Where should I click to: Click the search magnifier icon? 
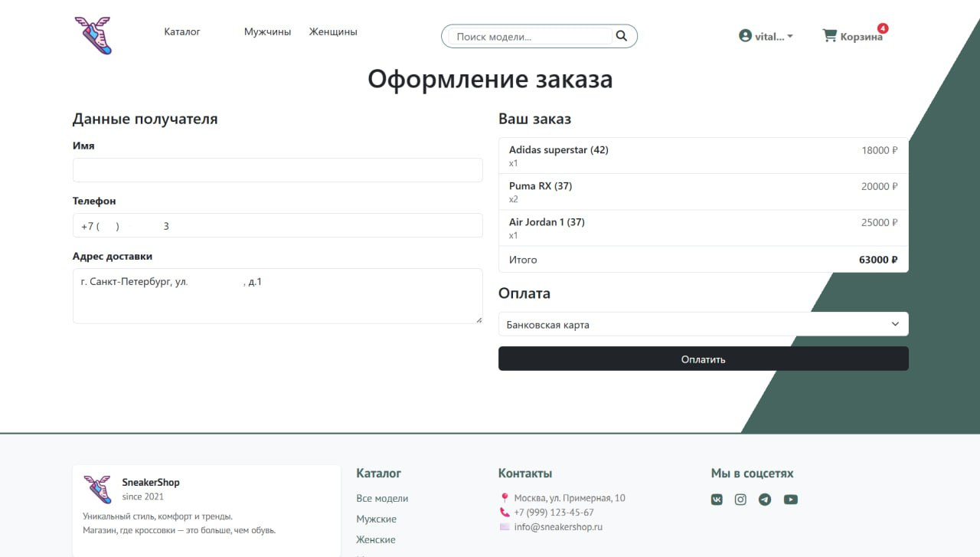point(621,36)
